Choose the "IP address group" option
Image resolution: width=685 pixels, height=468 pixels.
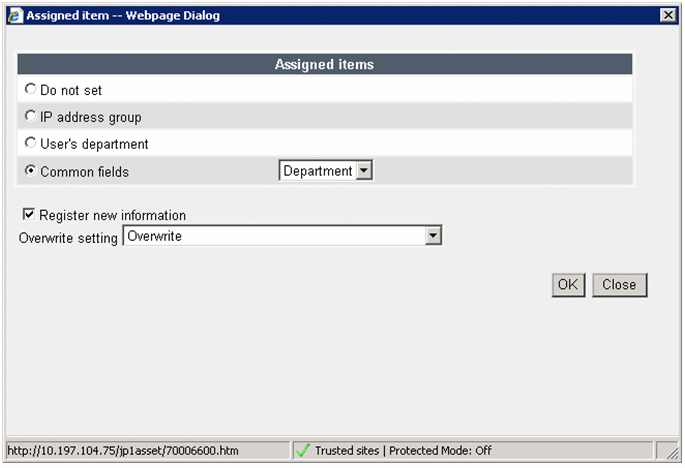point(30,117)
